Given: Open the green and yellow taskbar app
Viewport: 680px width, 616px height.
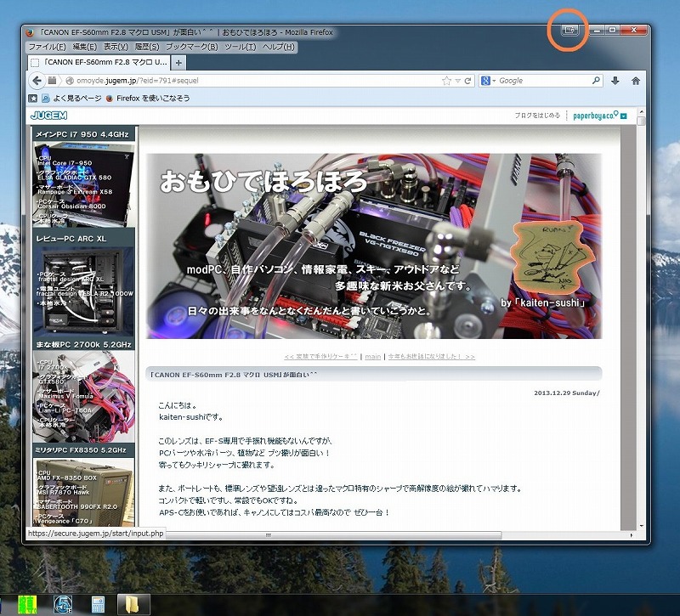Looking at the screenshot, I should 27,604.
